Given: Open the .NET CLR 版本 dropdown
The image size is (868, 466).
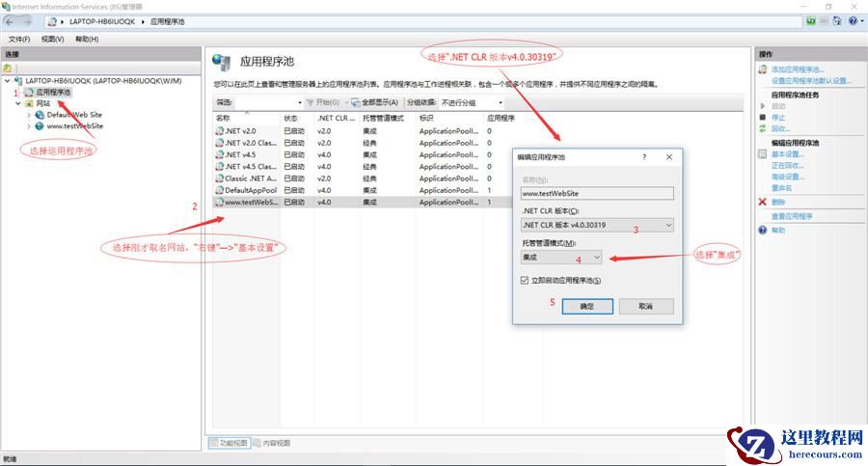Looking at the screenshot, I should (597, 225).
